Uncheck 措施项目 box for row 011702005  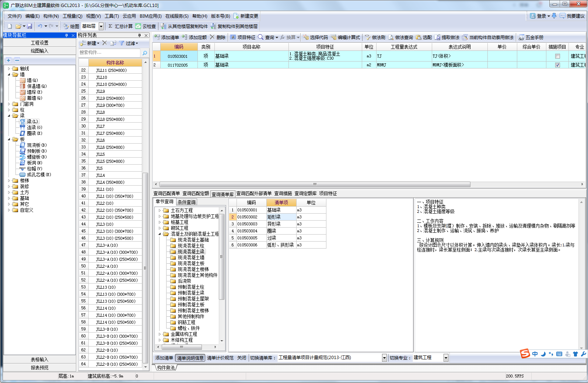point(557,65)
